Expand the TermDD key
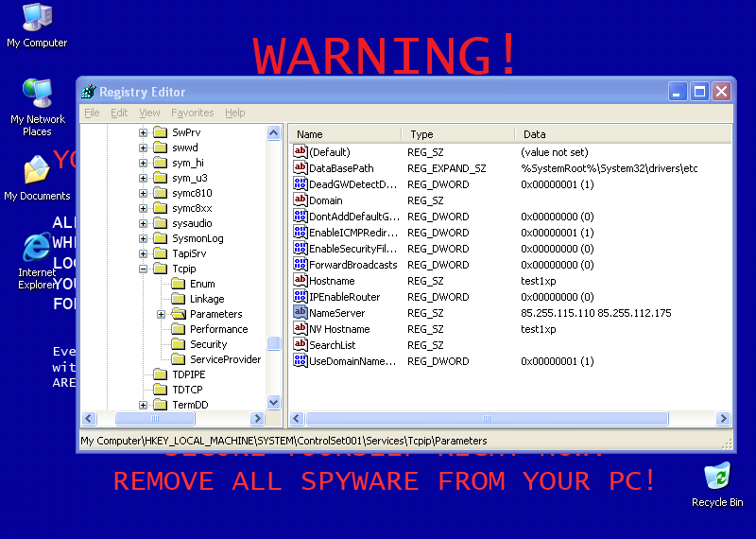Image resolution: width=756 pixels, height=539 pixels. coord(143,405)
